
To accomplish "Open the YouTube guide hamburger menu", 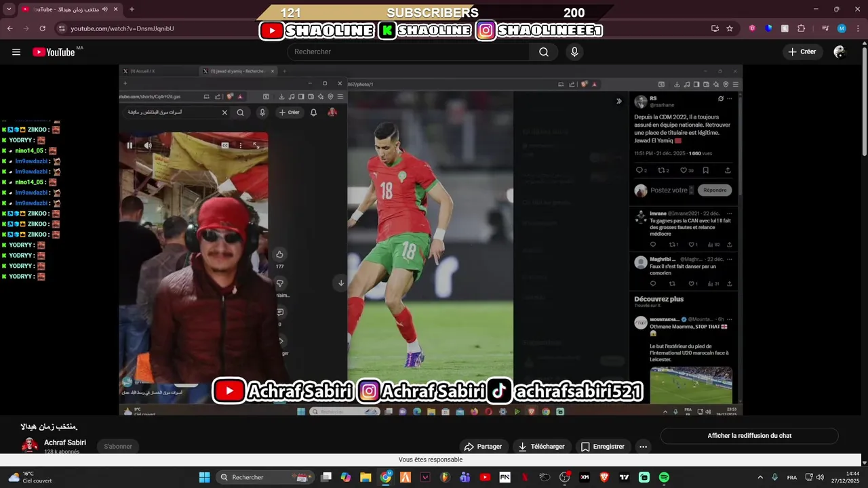I will (x=16, y=52).
